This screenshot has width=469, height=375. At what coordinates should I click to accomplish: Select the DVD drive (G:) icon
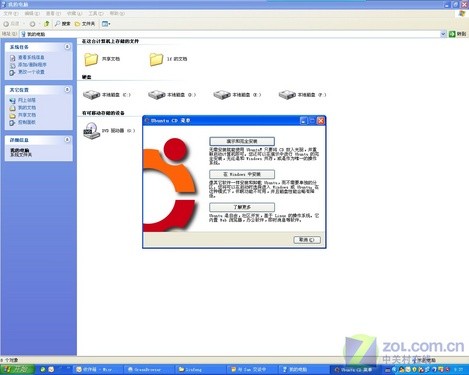(91, 131)
